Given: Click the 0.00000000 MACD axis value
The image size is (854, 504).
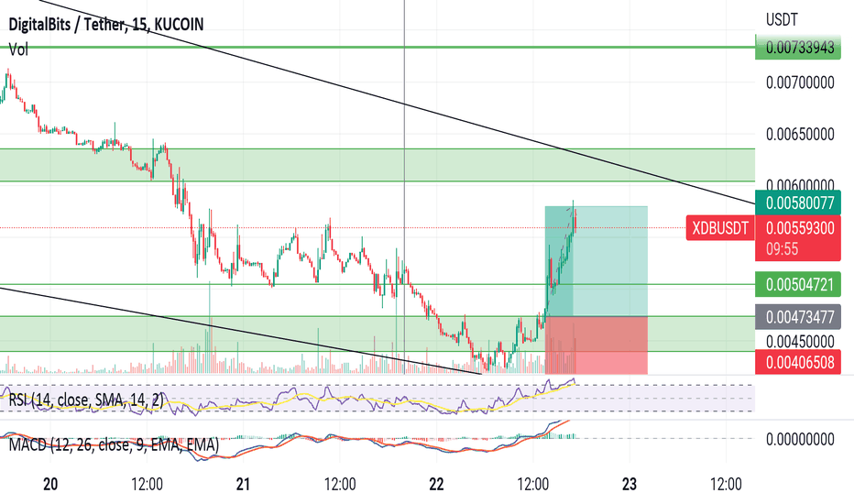Looking at the screenshot, I should (x=800, y=439).
